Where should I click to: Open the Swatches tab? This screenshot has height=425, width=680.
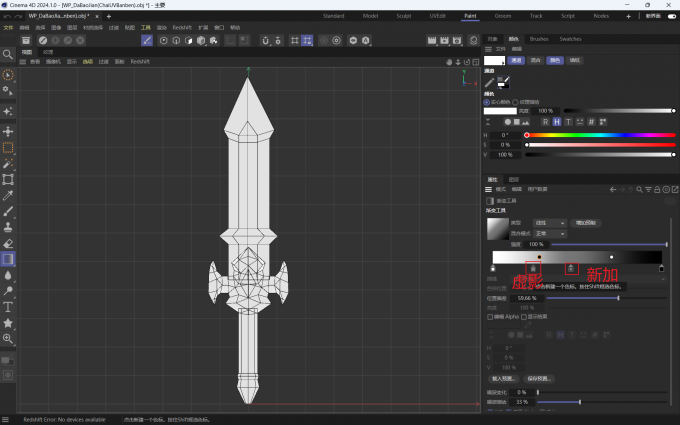coord(570,39)
